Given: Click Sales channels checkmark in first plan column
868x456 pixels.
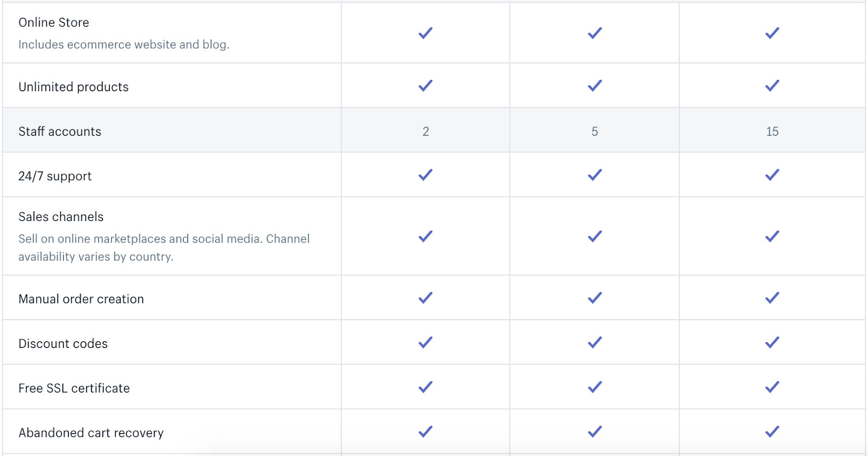Looking at the screenshot, I should pyautogui.click(x=425, y=236).
